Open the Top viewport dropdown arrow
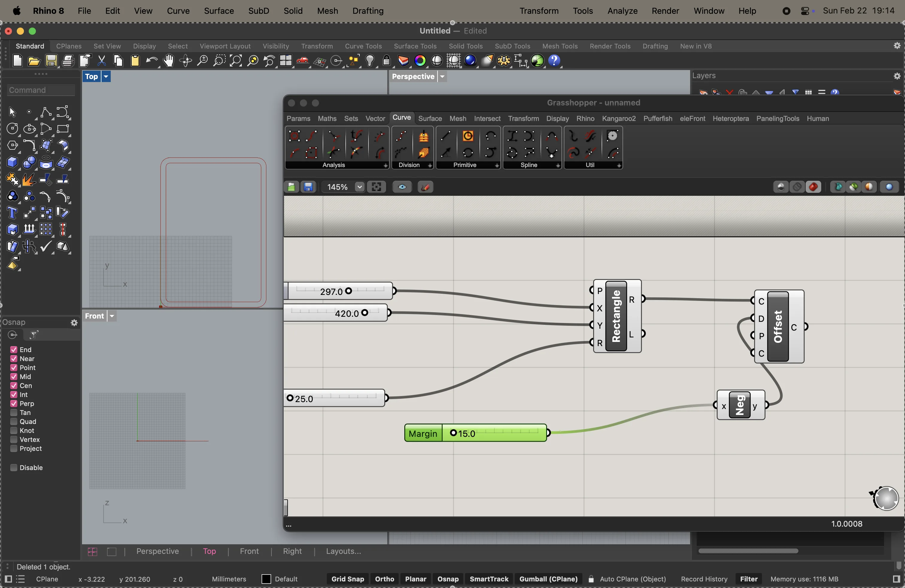The height and width of the screenshot is (588, 905). pos(106,76)
